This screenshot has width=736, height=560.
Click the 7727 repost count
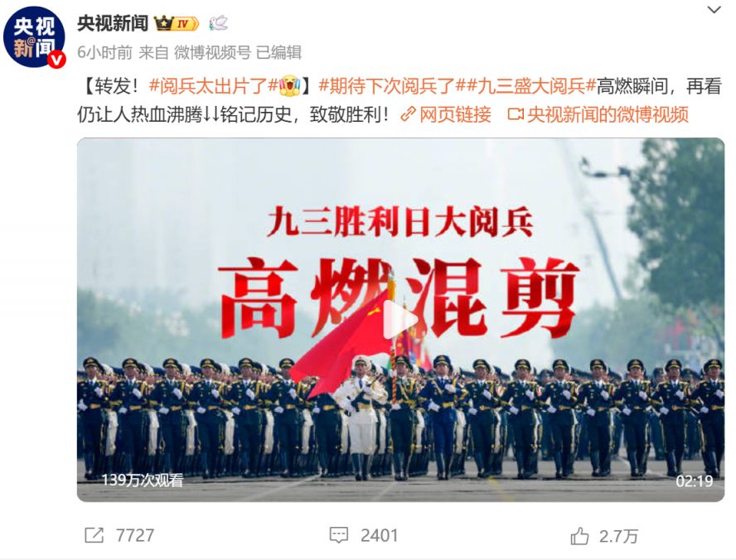(135, 535)
